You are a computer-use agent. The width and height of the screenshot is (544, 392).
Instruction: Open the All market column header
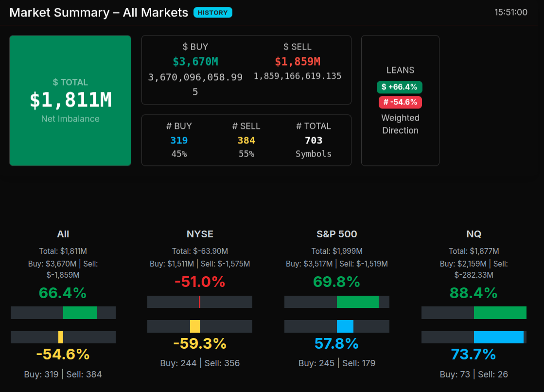63,234
